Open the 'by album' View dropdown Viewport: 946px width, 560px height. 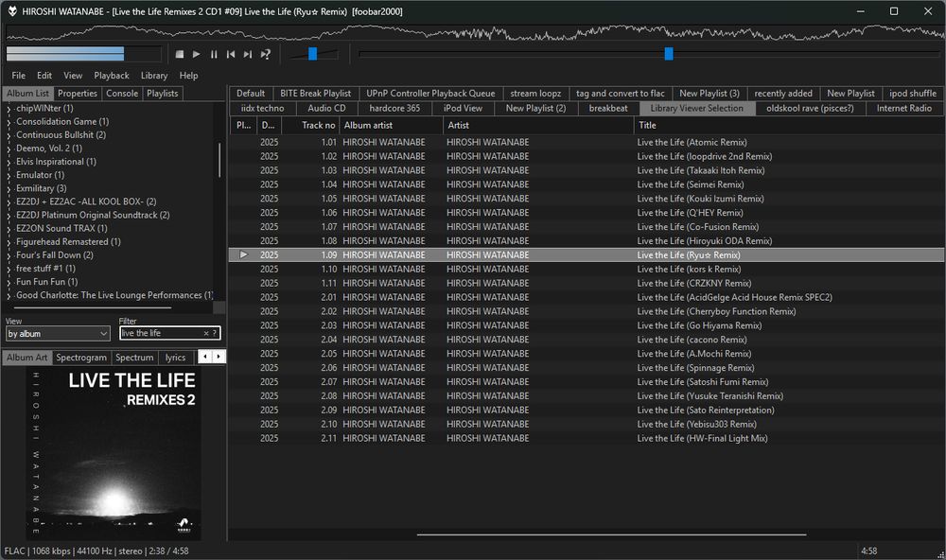pos(58,334)
